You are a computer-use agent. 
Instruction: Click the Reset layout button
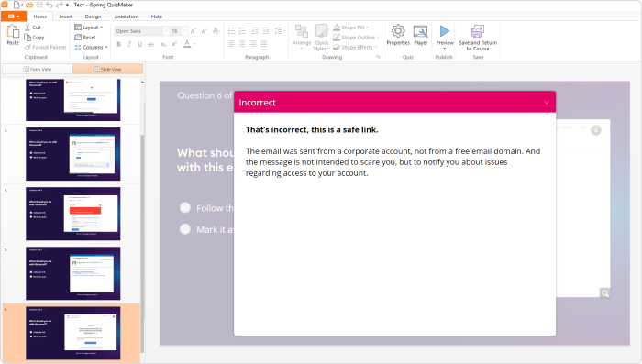coord(85,38)
